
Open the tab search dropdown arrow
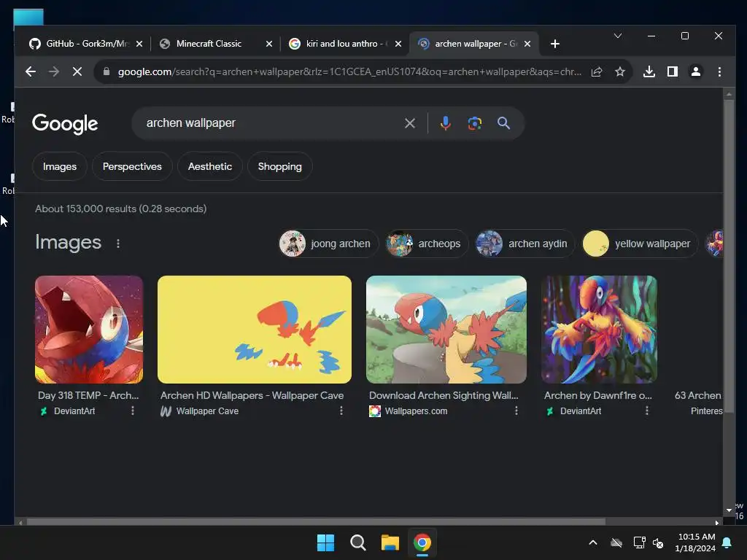pyautogui.click(x=618, y=36)
